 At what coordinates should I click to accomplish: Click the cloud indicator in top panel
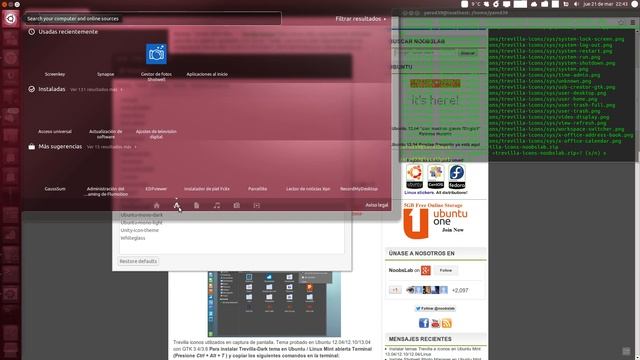click(x=534, y=4)
